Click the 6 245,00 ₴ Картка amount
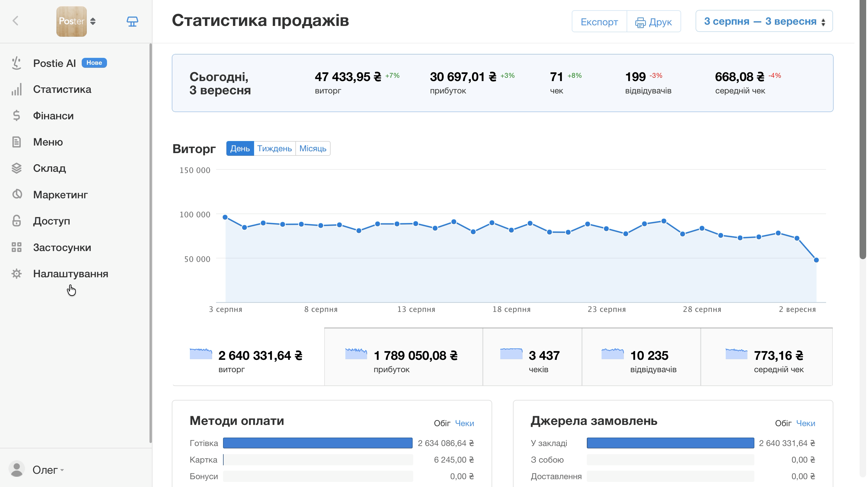868x487 pixels. [x=454, y=460]
